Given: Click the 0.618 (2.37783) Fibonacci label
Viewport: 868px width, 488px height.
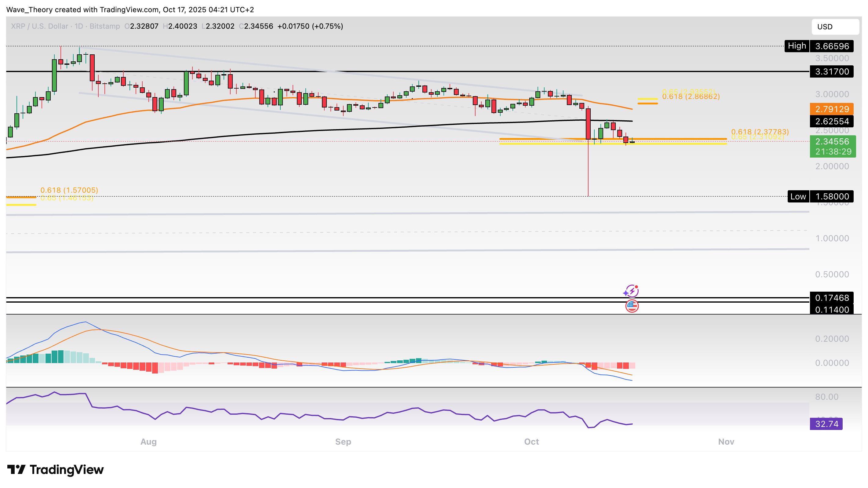Looking at the screenshot, I should click(760, 131).
